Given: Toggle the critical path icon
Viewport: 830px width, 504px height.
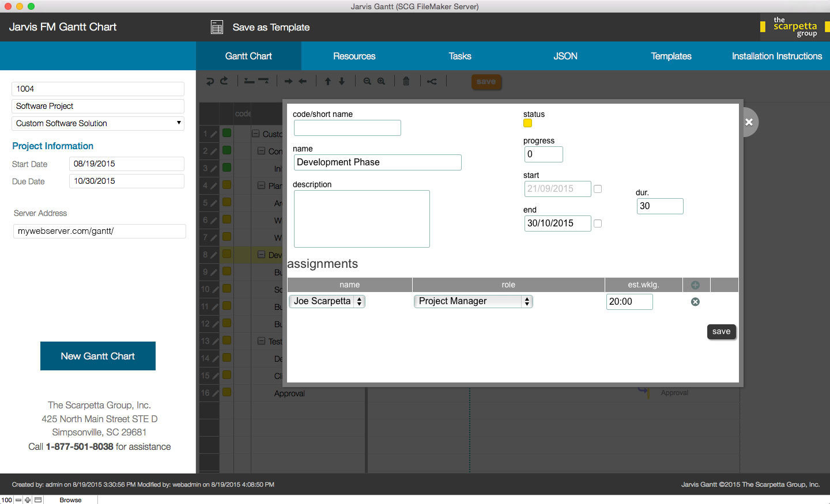Looking at the screenshot, I should [x=432, y=81].
